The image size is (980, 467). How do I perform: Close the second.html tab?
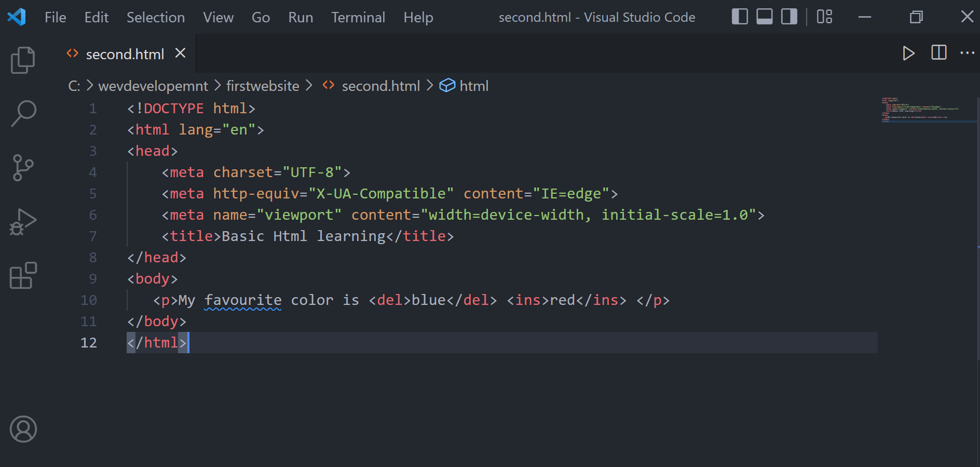pos(180,53)
